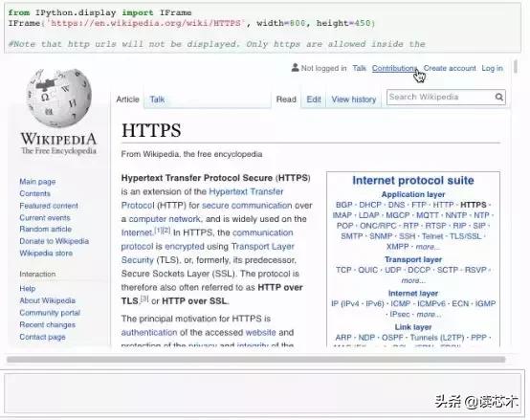Open the Talk link in top bar

pos(359,68)
